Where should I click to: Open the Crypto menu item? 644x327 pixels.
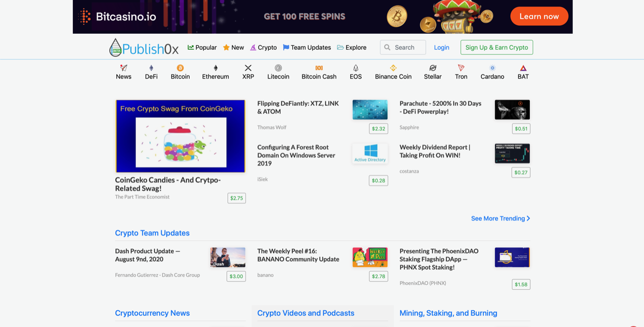[x=264, y=47]
